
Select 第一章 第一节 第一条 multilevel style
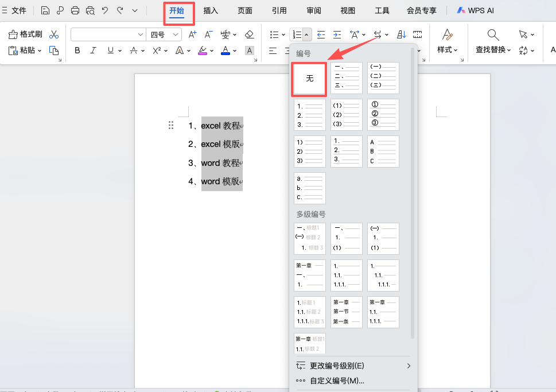point(347,312)
